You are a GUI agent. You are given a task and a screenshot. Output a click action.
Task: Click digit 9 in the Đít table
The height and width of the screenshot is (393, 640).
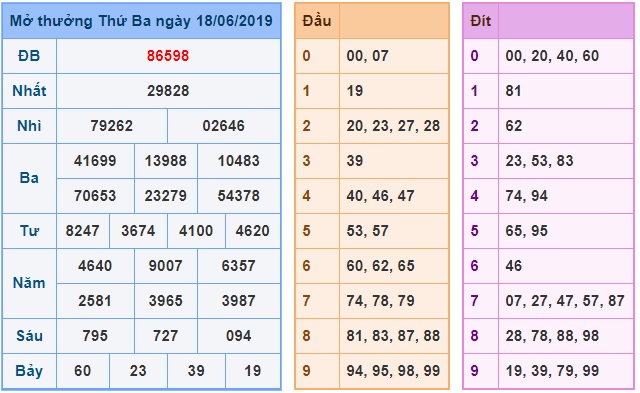coord(474,371)
